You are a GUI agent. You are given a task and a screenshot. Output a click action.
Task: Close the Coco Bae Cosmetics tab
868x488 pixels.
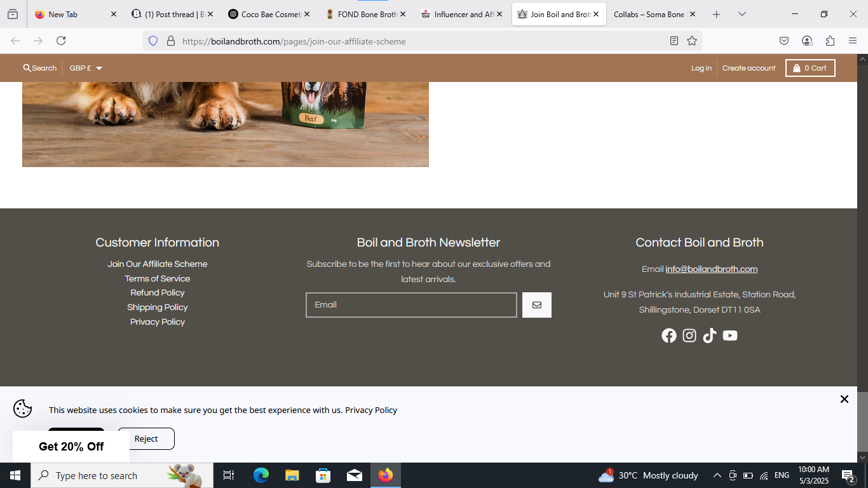tap(306, 14)
